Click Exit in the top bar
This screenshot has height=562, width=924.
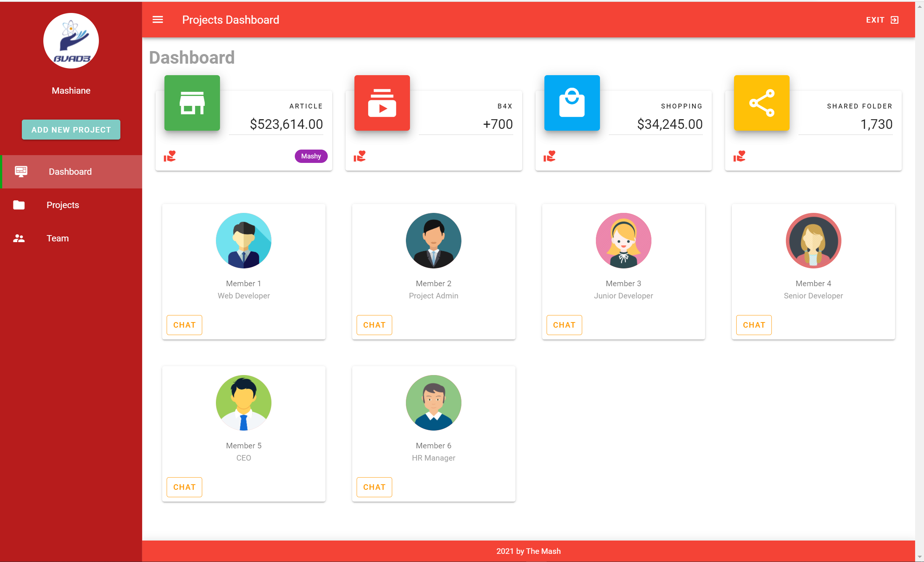882,20
